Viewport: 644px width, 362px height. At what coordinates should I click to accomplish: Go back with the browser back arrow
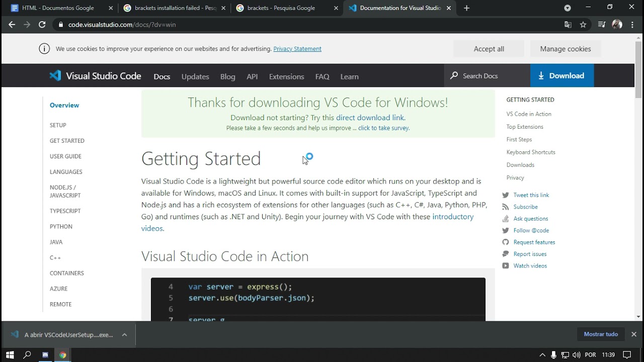click(12, 24)
